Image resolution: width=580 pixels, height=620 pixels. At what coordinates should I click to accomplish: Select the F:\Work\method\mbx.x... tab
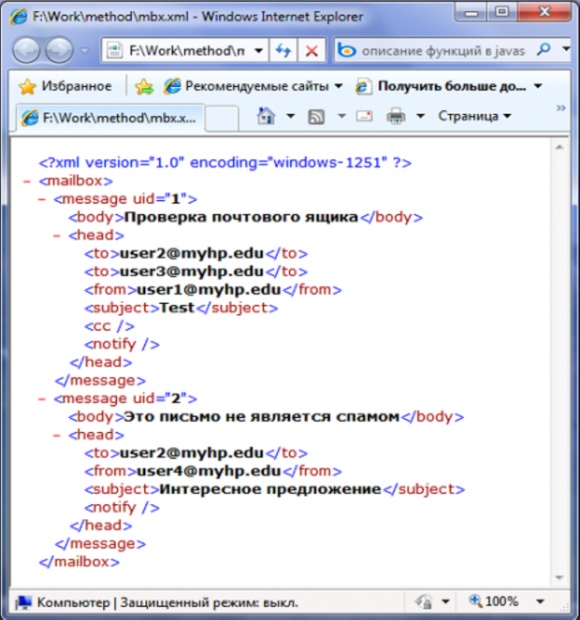click(111, 117)
